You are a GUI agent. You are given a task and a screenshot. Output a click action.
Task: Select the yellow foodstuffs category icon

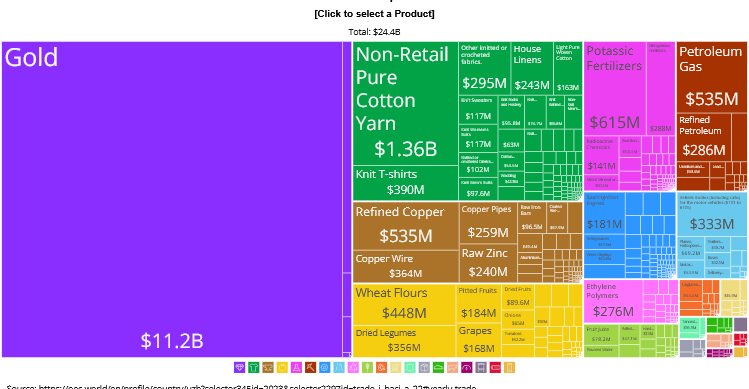click(282, 367)
